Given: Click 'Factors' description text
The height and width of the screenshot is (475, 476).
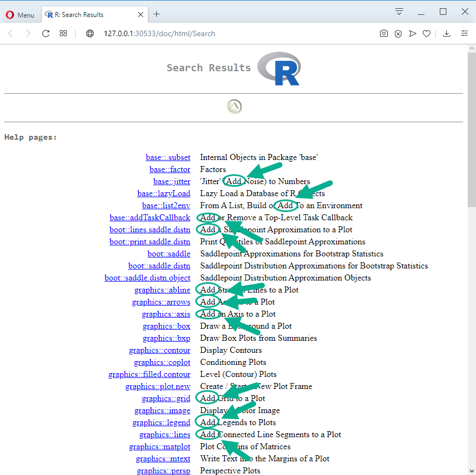Looking at the screenshot, I should pyautogui.click(x=213, y=169).
